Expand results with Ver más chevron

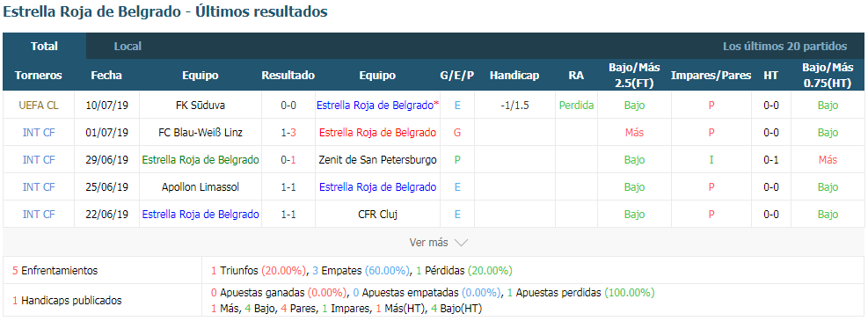pyautogui.click(x=439, y=243)
